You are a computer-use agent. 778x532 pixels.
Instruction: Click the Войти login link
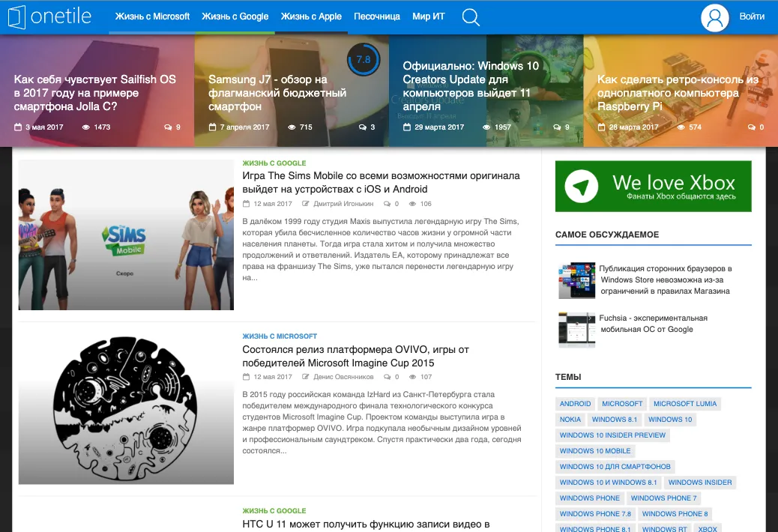(x=752, y=16)
